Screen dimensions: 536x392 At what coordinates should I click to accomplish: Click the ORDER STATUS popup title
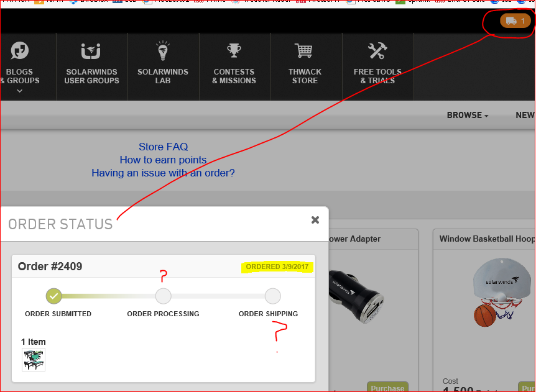point(60,224)
